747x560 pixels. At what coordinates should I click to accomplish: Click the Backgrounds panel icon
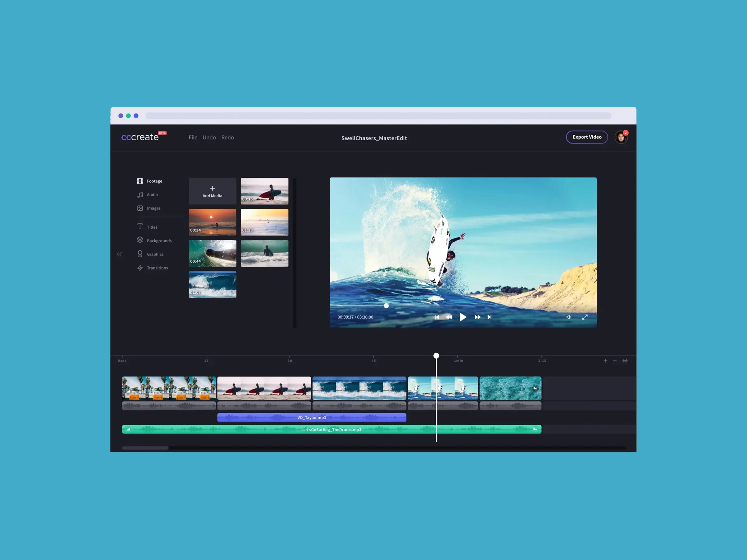(x=139, y=240)
